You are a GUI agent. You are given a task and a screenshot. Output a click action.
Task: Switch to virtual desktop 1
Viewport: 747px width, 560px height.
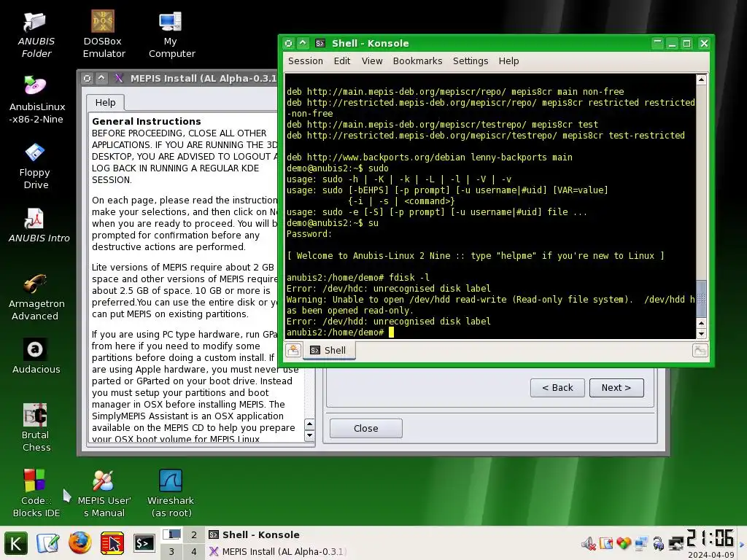pyautogui.click(x=171, y=534)
